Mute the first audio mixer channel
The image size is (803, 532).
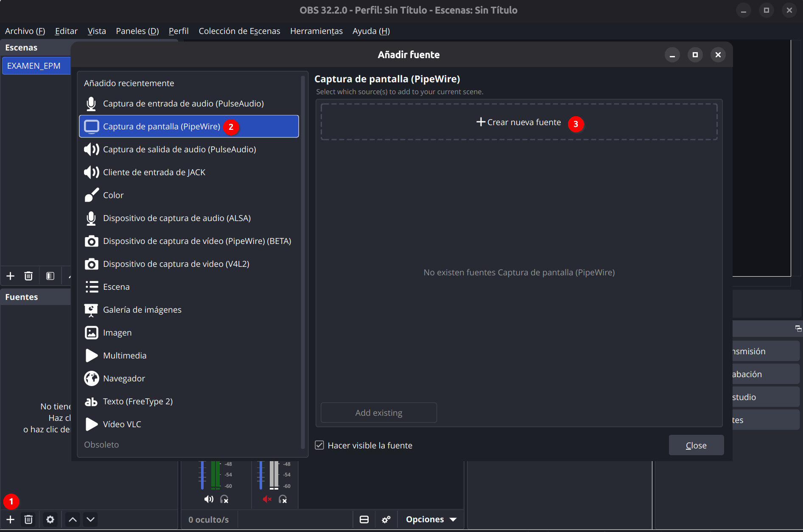(209, 499)
